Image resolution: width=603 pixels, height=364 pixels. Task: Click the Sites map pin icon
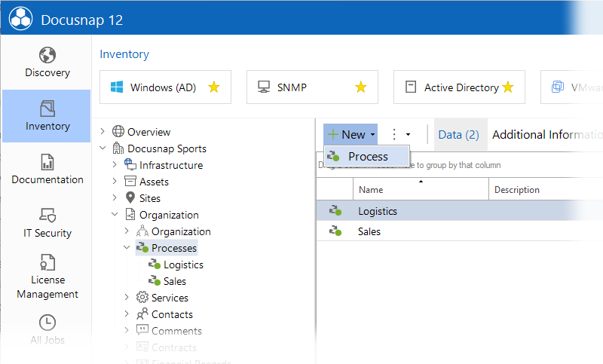pos(130,197)
